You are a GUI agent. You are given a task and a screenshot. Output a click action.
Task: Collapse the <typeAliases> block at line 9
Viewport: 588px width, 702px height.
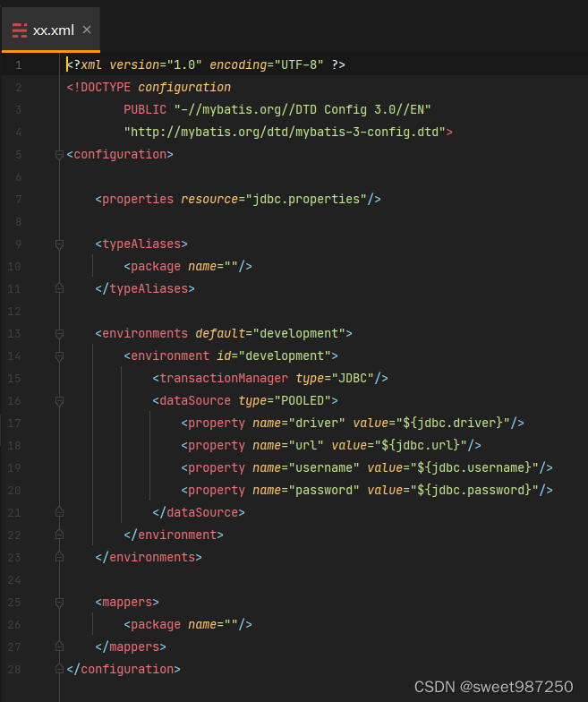pyautogui.click(x=59, y=244)
